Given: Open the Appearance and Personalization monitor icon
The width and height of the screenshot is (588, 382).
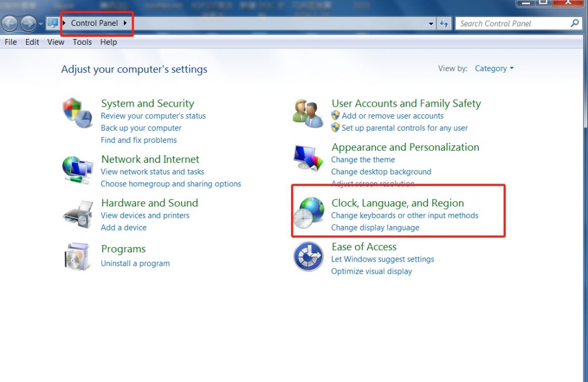Looking at the screenshot, I should 308,158.
